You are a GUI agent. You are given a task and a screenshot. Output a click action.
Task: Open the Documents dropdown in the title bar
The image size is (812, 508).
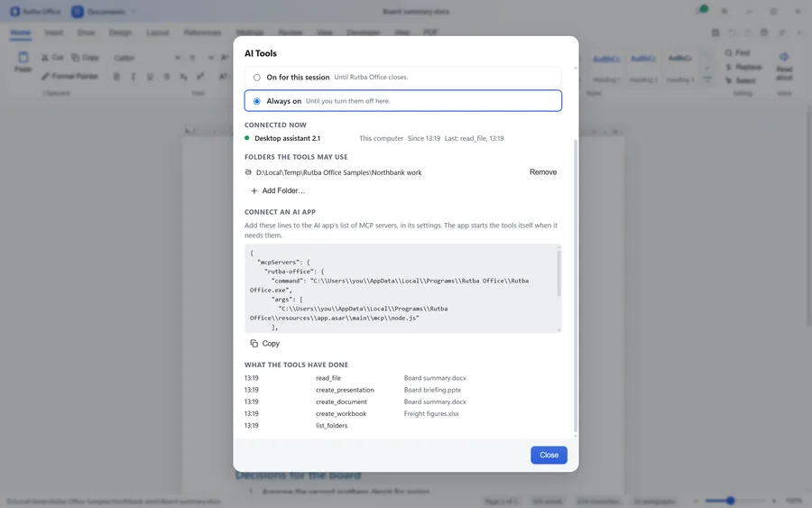point(134,12)
